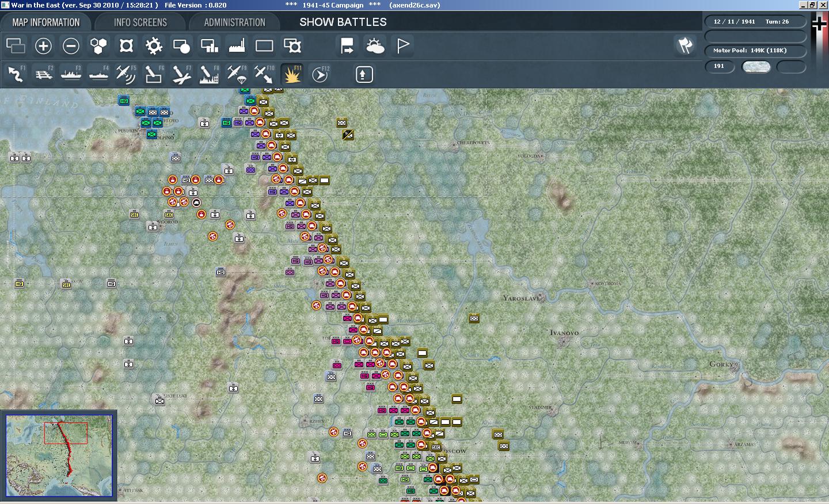This screenshot has width=829, height=504.
Task: Click the Vladimir city label on map
Action: 540,407
